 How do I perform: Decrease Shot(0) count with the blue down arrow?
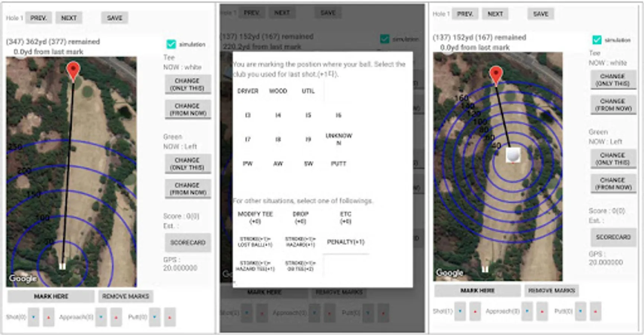pos(33,317)
